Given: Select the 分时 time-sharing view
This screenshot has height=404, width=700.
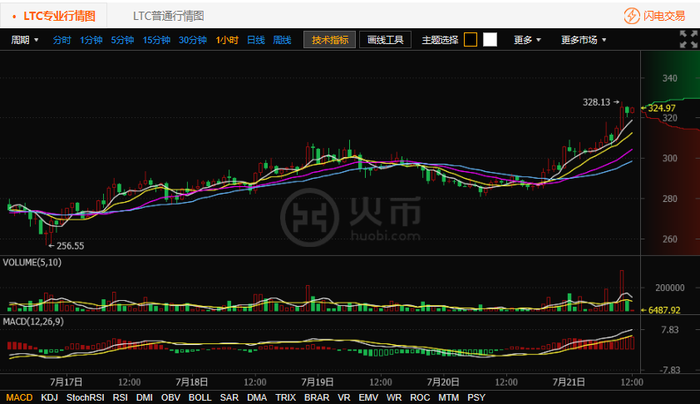Looking at the screenshot, I should coord(62,40).
